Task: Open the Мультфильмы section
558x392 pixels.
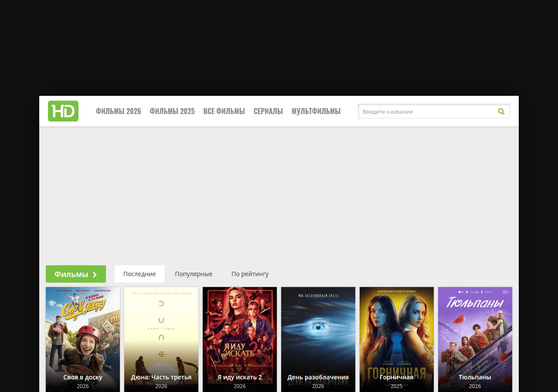Action: pos(316,111)
